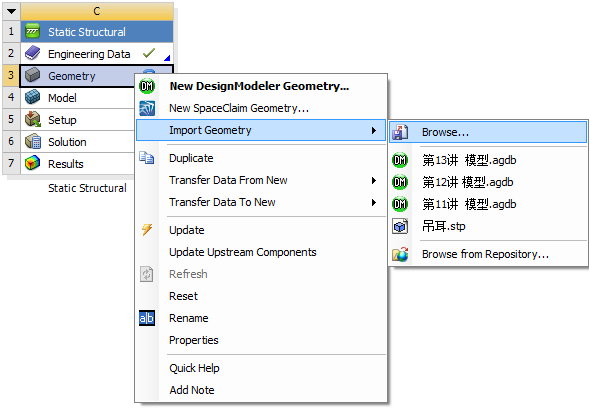
Task: Select the Setup cell
Action: point(78,120)
